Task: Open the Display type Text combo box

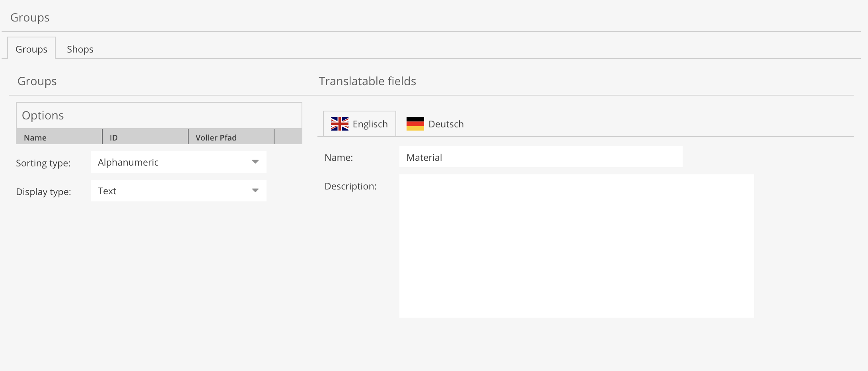Action: [x=171, y=191]
